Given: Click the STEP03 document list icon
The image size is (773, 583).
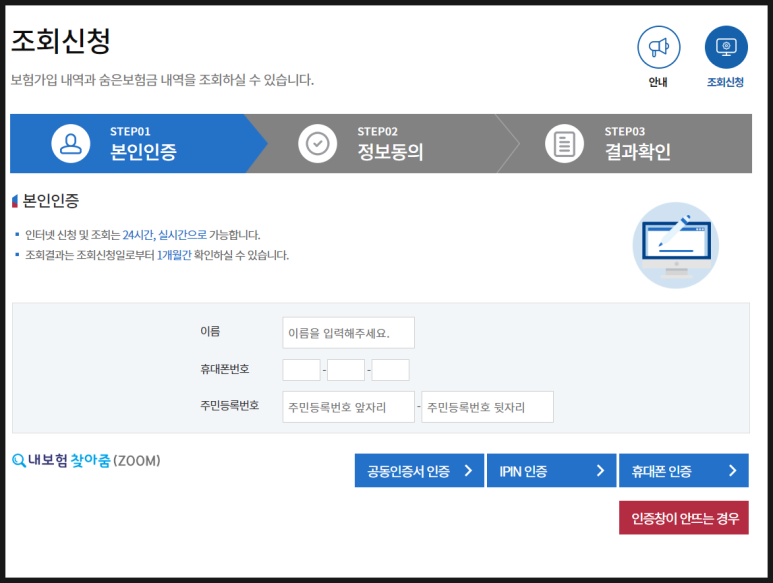Looking at the screenshot, I should [x=564, y=143].
